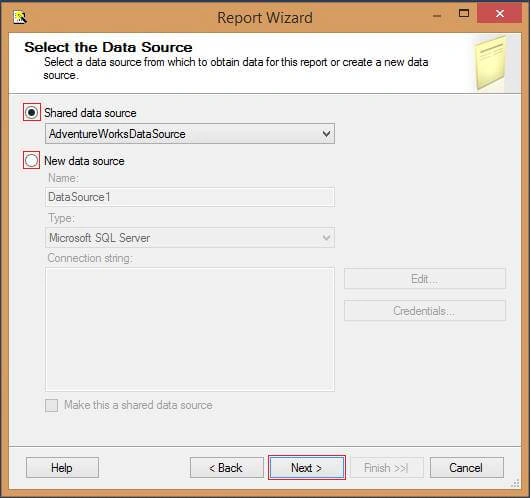Click the yellow notepad wizard graphic
Viewport: 531px width, 498px height.
491,63
